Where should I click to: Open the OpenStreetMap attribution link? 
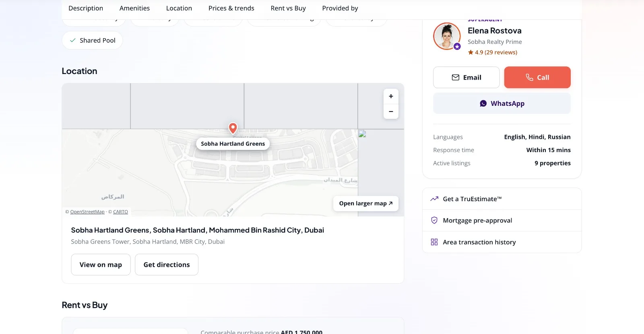tap(87, 212)
